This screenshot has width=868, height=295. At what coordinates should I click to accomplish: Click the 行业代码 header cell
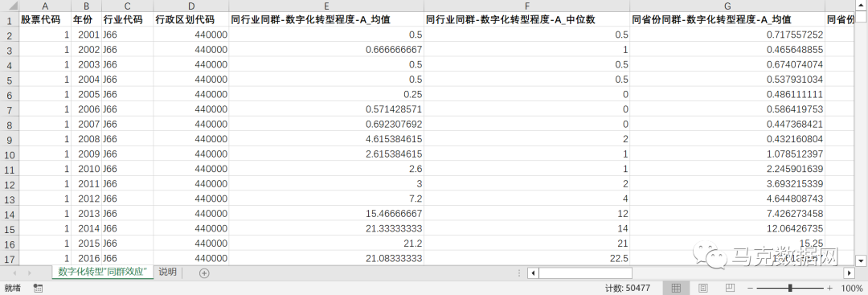pyautogui.click(x=128, y=20)
